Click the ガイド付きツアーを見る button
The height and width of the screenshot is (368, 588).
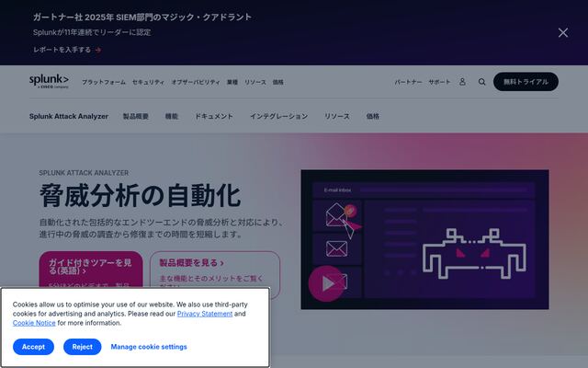click(91, 270)
